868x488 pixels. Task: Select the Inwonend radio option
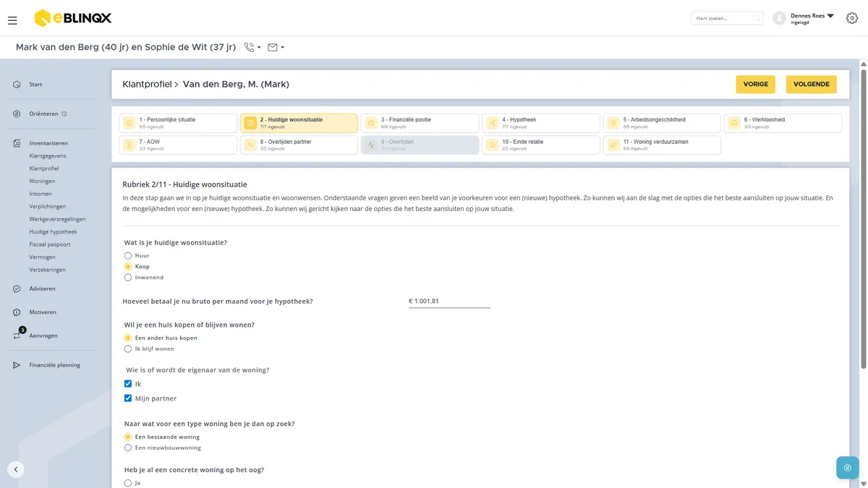pos(128,277)
